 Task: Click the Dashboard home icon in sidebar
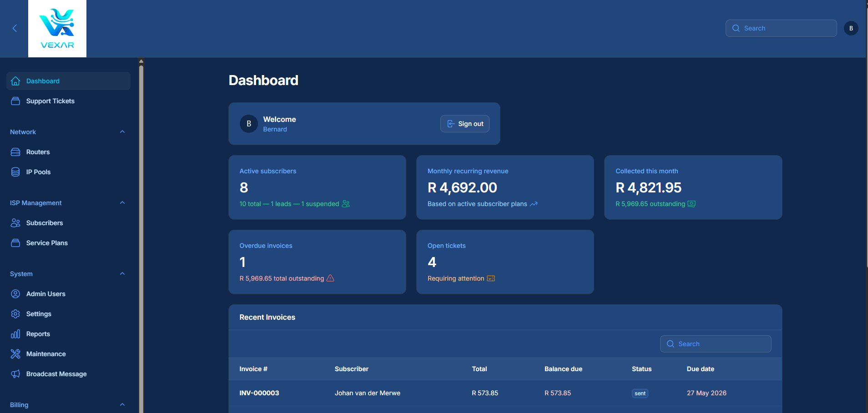[15, 81]
